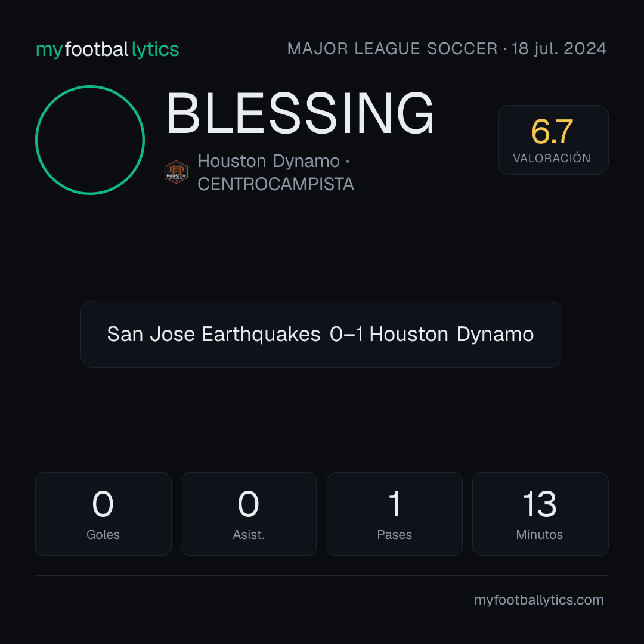Image resolution: width=644 pixels, height=644 pixels.
Task: Click the number 1 in the Pases card
Action: click(x=395, y=504)
